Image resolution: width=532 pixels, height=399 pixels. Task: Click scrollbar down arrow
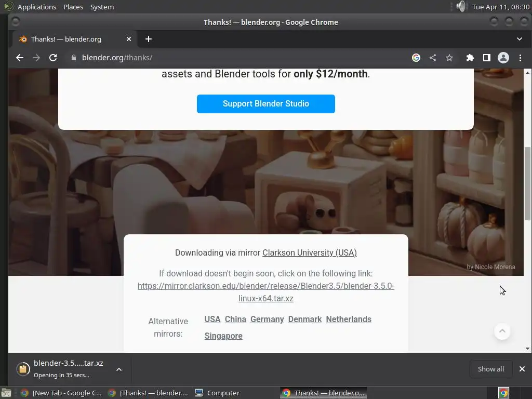[x=527, y=349]
